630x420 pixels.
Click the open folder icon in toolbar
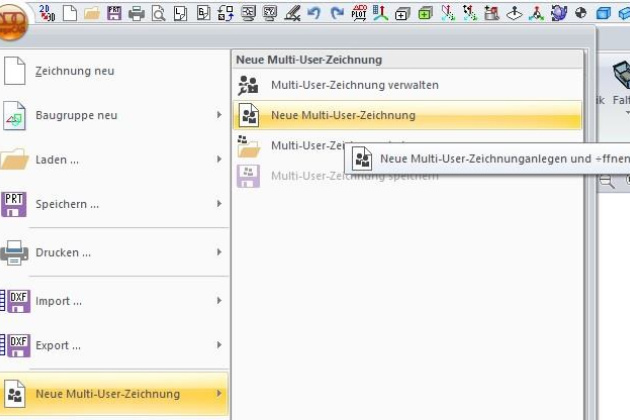pos(91,13)
